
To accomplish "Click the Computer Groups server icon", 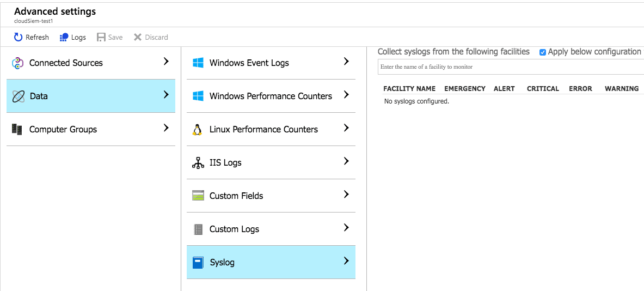I will (17, 130).
